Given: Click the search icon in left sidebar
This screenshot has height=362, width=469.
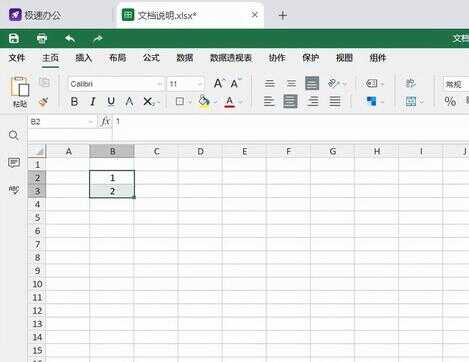Looking at the screenshot, I should click(14, 135).
